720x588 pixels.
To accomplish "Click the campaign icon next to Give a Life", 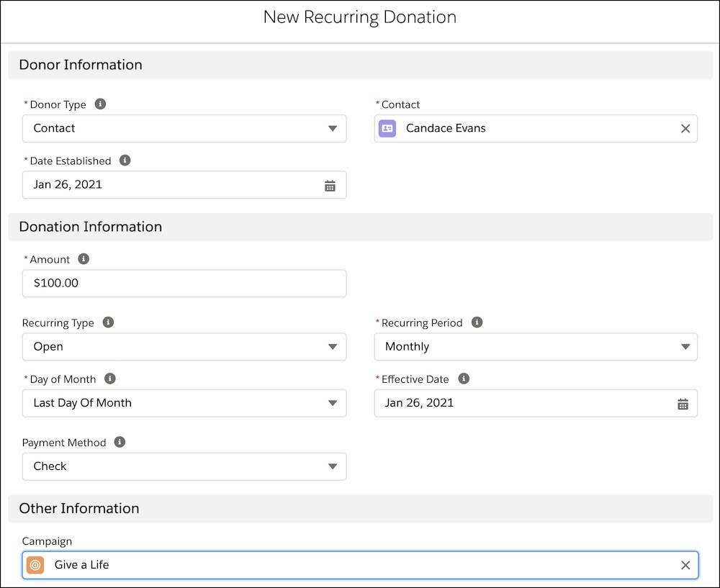I will (35, 564).
